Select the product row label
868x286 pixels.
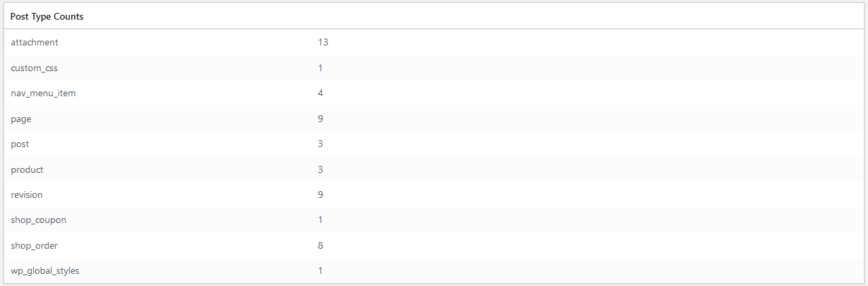click(27, 169)
